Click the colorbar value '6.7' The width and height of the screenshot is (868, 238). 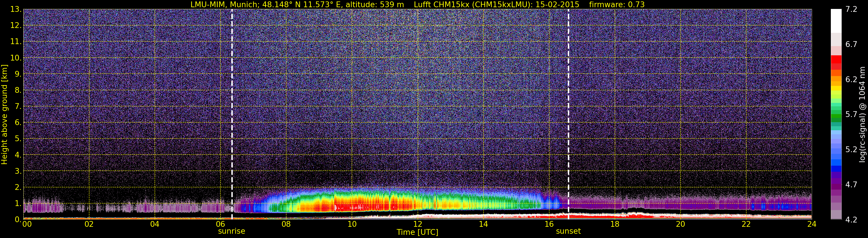851,44
